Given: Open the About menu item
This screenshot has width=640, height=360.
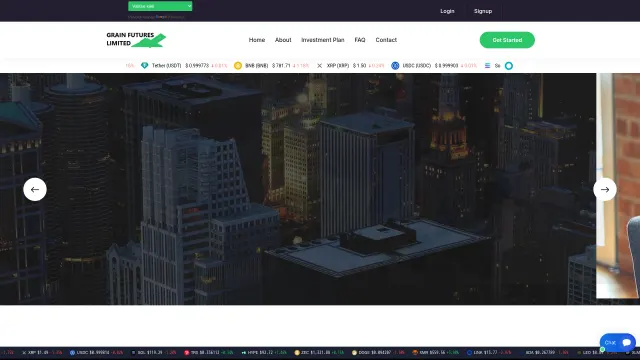Looking at the screenshot, I should (x=283, y=40).
